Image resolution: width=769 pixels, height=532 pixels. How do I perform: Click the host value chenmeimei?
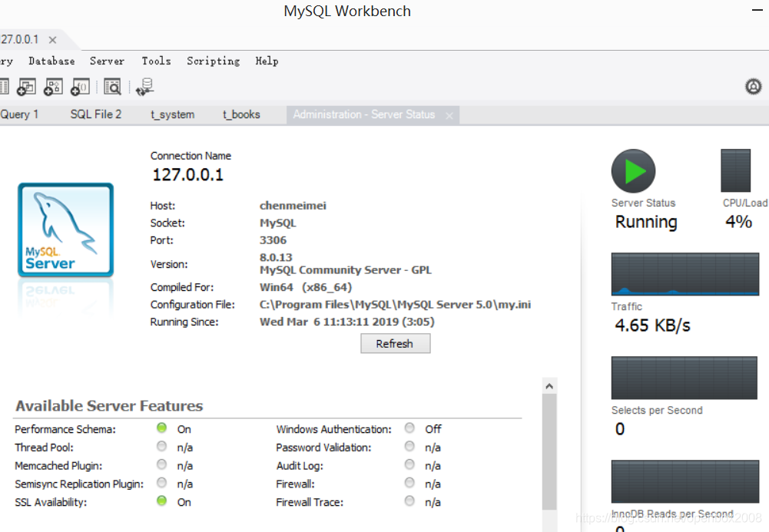point(293,206)
